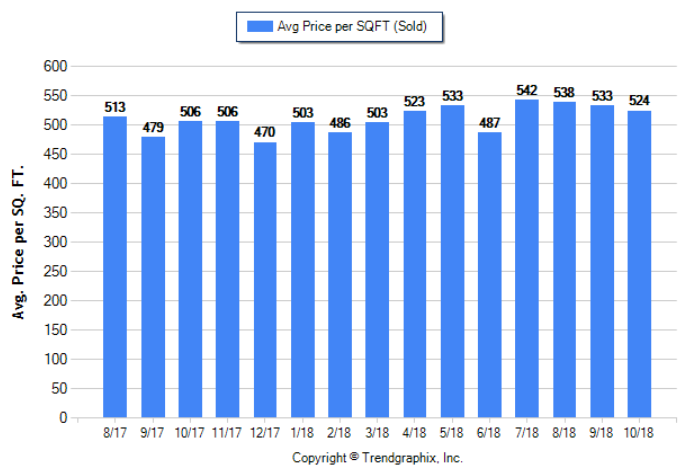Viewport: 699px width, 469px height.
Task: Click the 3/18 bar in the chart
Action: [x=377, y=270]
